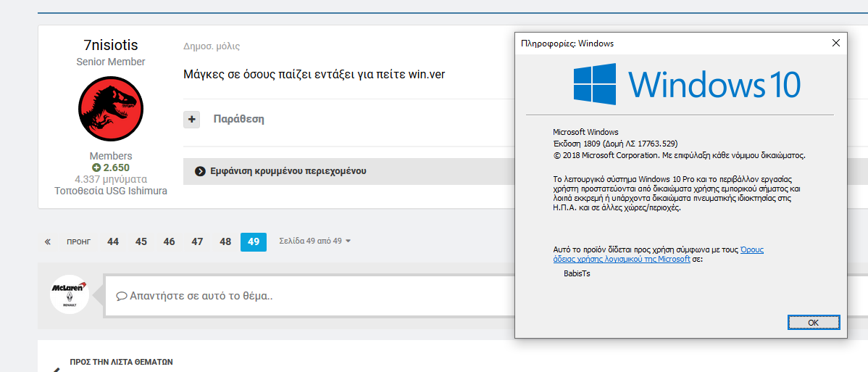
Task: Go to page 45
Action: pyautogui.click(x=141, y=241)
